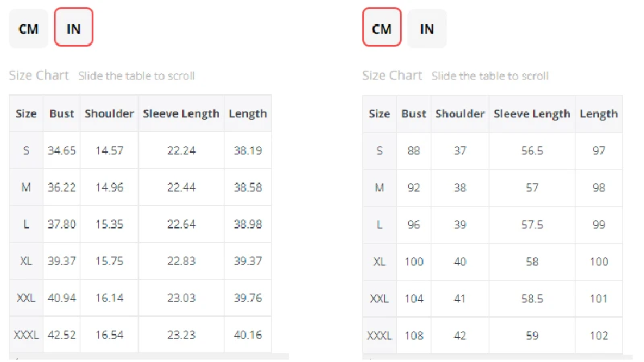Click the 34.65 bust value for size S
This screenshot has height=362, width=644.
pos(61,150)
